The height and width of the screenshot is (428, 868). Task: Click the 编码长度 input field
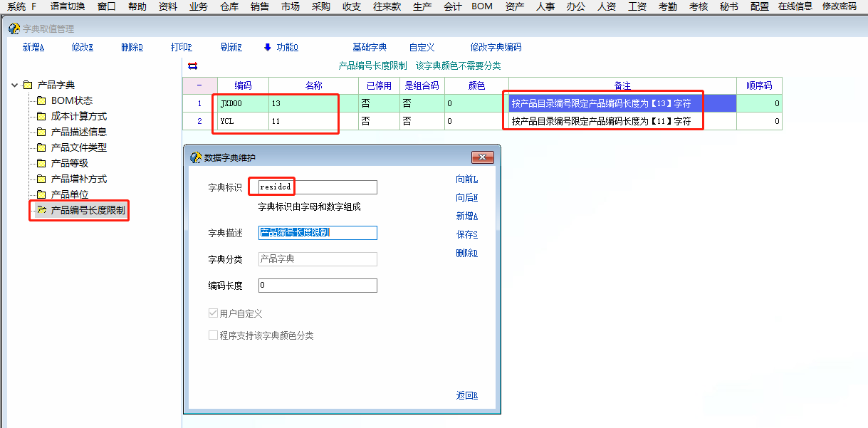[317, 286]
